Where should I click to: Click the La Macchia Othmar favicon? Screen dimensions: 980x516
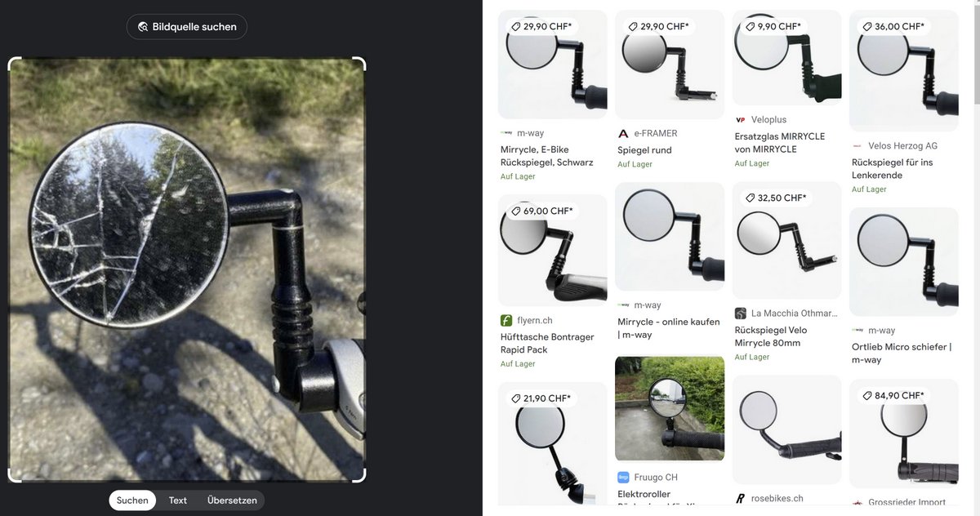(741, 314)
